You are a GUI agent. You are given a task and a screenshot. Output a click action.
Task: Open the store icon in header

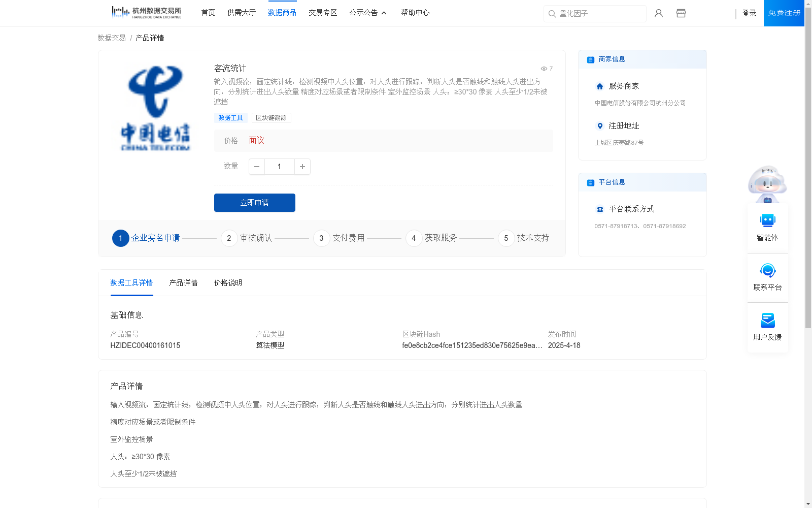click(x=681, y=13)
